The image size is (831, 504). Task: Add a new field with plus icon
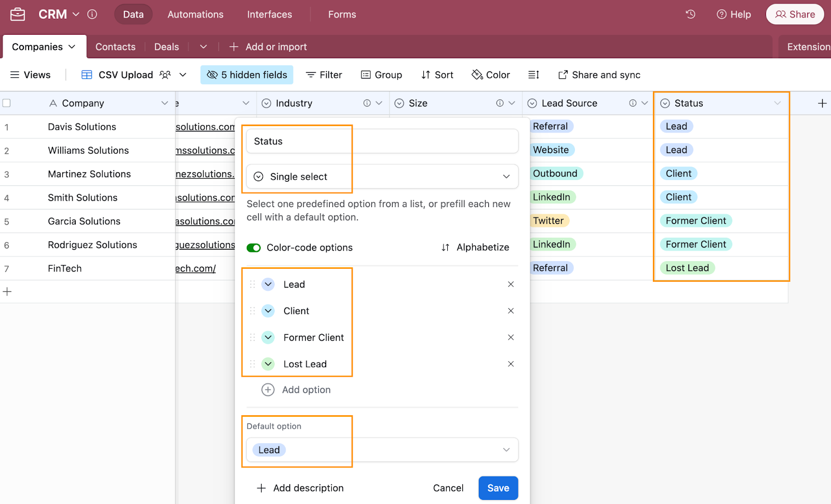[x=822, y=103]
